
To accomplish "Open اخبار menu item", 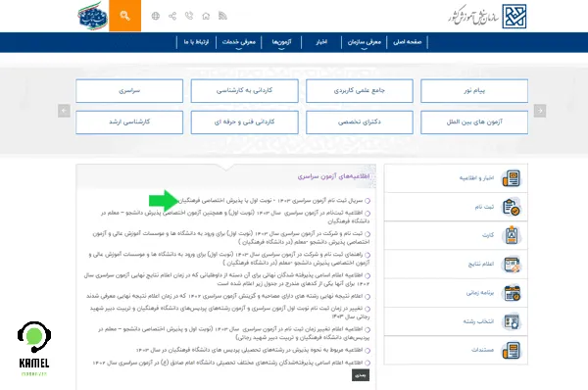I will 321,42.
